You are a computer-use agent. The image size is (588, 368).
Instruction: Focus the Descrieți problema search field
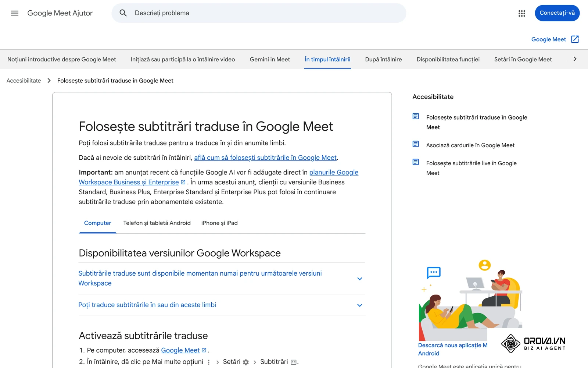click(259, 13)
